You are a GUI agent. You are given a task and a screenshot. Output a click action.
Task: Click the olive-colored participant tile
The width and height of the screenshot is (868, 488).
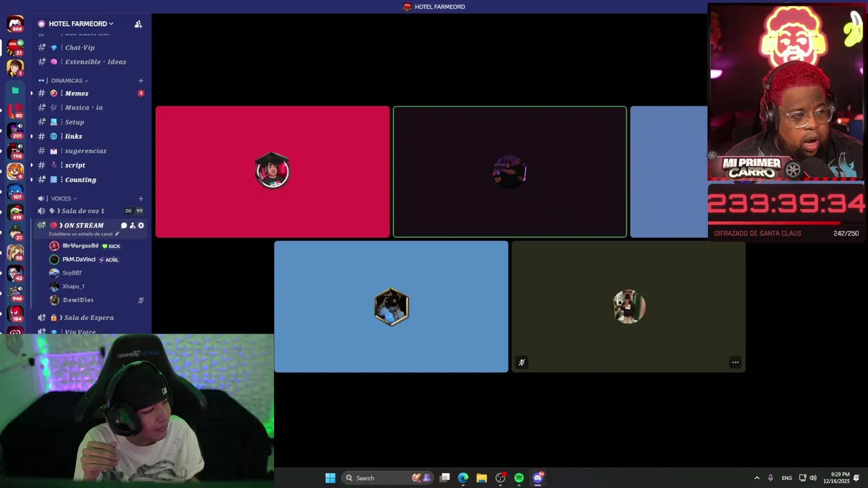coord(629,306)
